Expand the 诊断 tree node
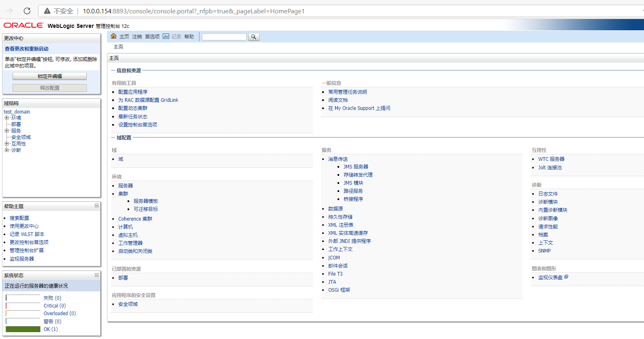This screenshot has width=644, height=339. [x=6, y=150]
